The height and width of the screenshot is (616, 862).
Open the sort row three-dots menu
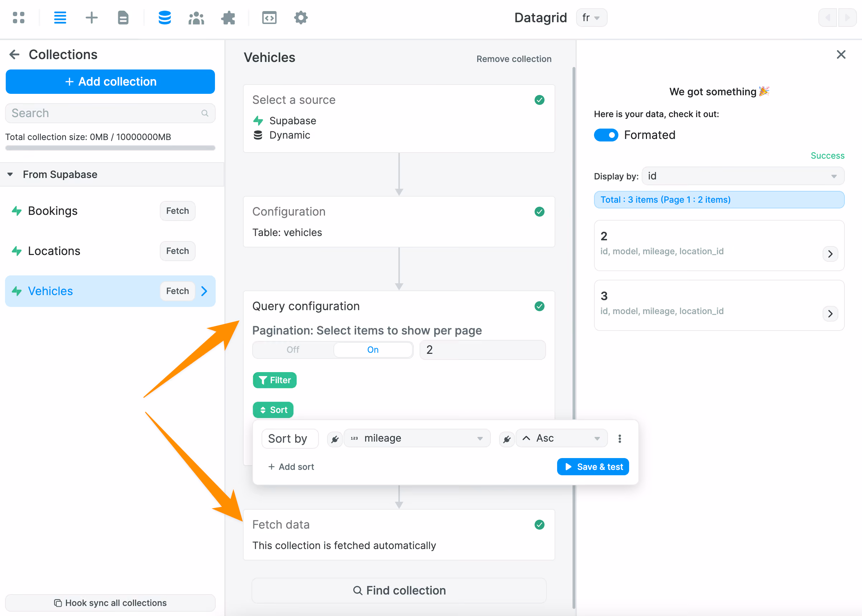click(x=619, y=438)
